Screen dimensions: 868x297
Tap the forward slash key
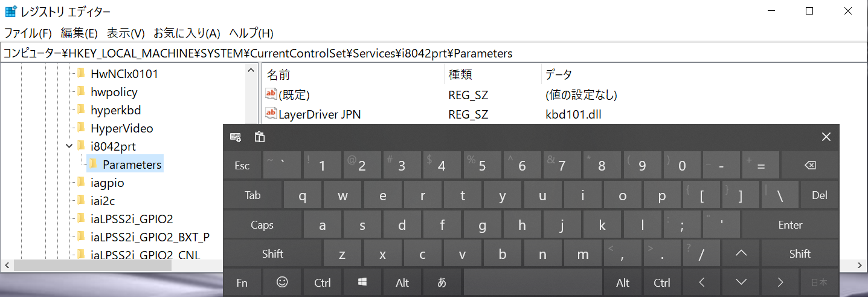(701, 254)
